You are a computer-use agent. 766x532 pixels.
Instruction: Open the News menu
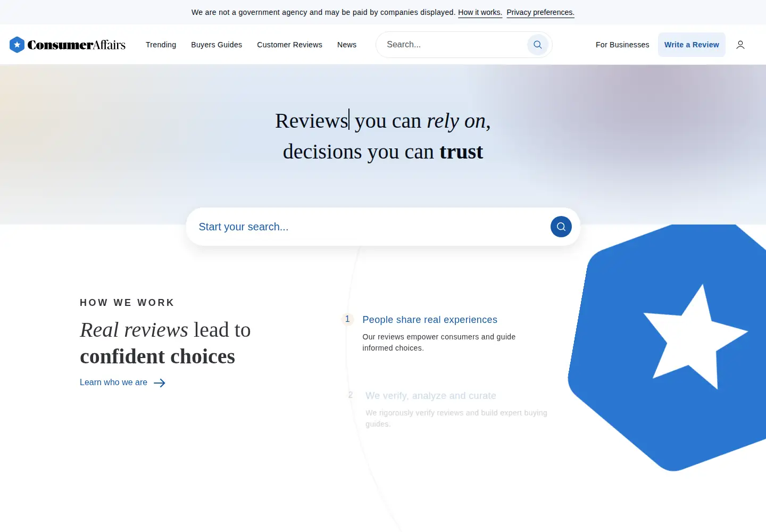coord(347,45)
